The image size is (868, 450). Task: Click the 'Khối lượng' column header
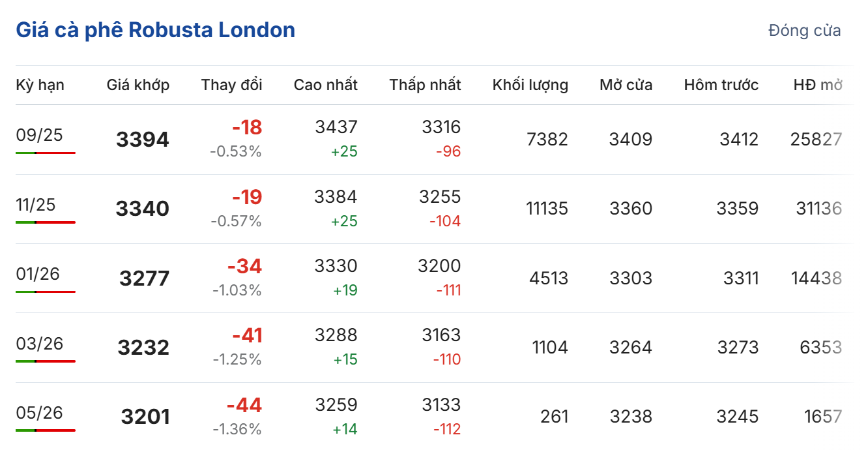click(x=530, y=85)
